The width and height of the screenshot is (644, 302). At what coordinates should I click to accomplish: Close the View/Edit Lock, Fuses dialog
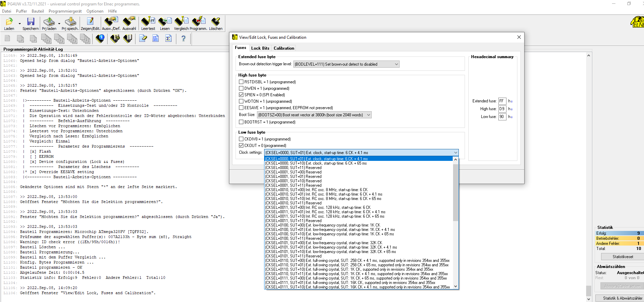point(519,37)
